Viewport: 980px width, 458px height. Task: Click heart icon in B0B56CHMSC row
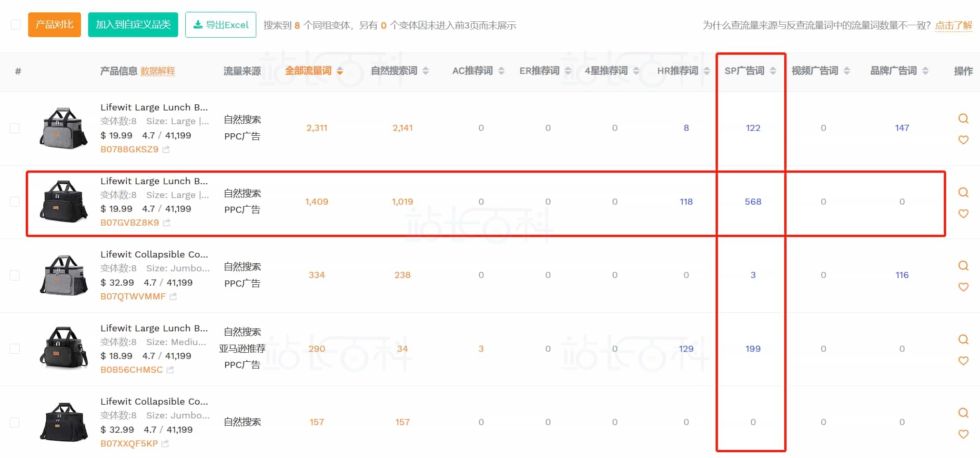point(963,361)
